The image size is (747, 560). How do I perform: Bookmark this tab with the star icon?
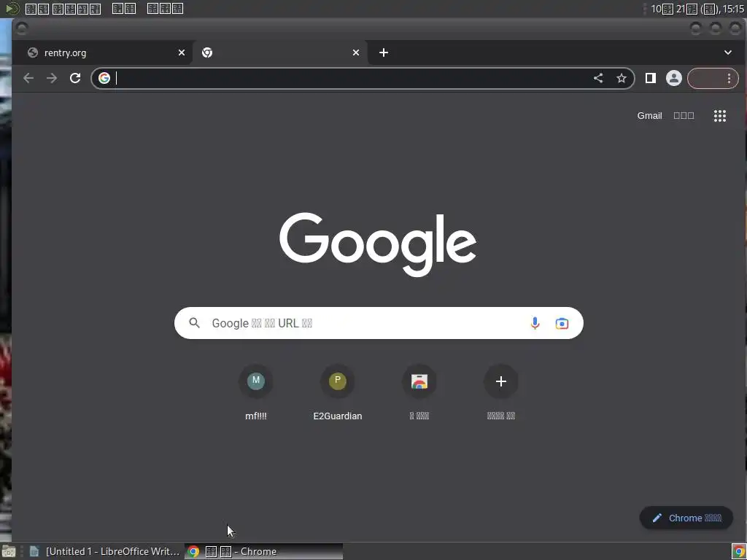tap(622, 78)
